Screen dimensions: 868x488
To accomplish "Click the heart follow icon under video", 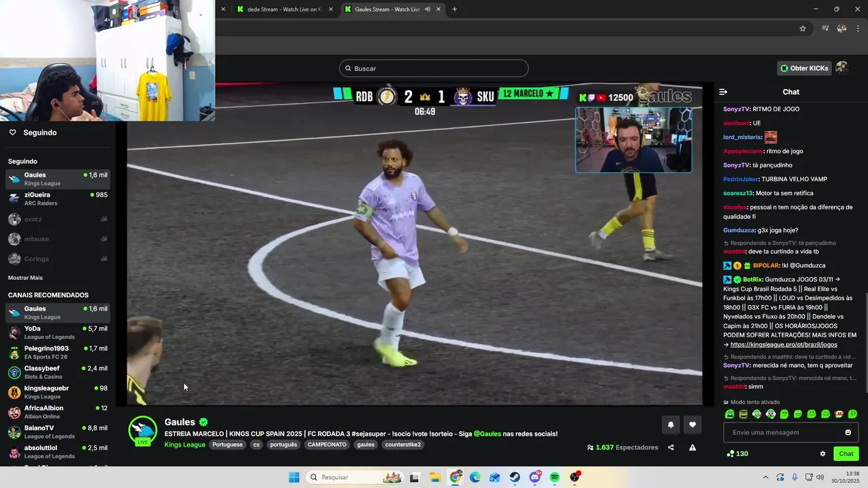I will click(x=692, y=425).
